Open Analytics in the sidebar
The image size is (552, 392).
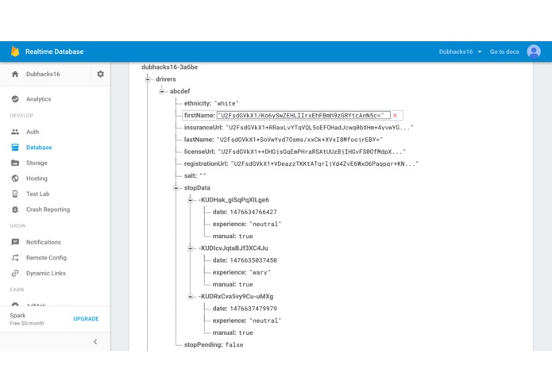pos(38,99)
